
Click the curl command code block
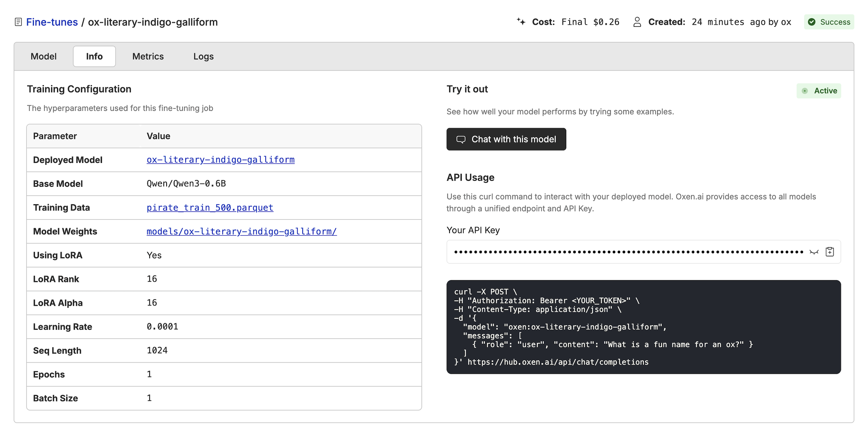(643, 327)
